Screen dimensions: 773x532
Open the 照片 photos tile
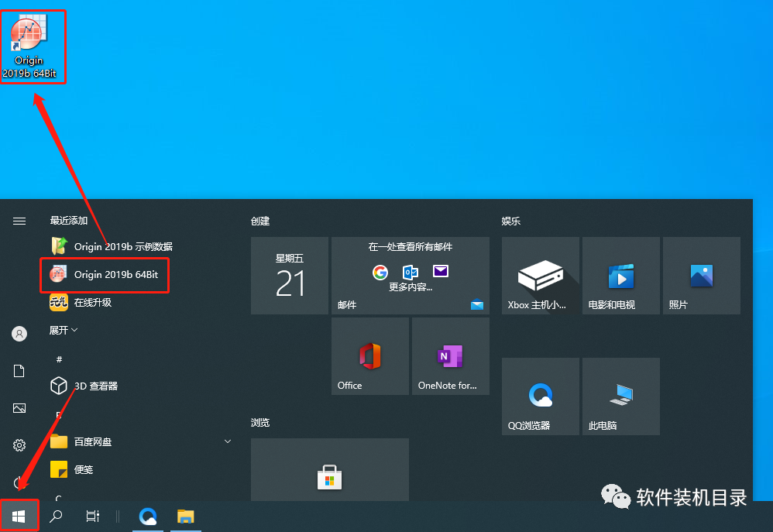(702, 275)
